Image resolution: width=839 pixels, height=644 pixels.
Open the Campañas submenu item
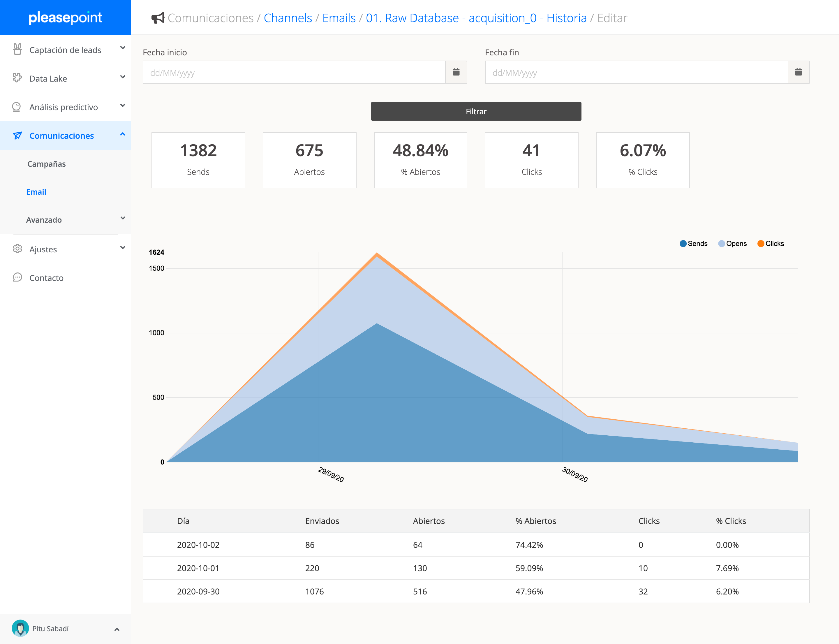[46, 164]
